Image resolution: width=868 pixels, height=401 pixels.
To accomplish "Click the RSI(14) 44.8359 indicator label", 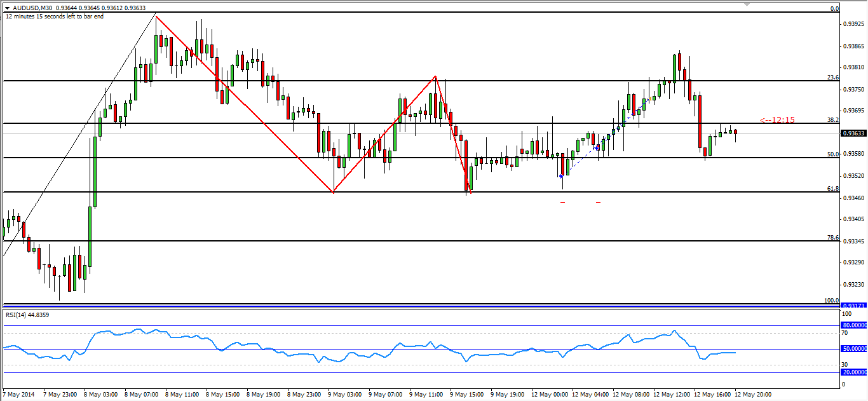I will [x=28, y=315].
